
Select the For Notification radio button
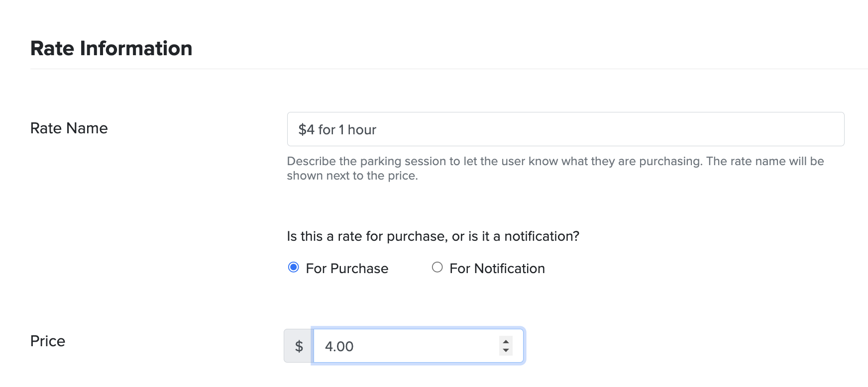(x=437, y=268)
